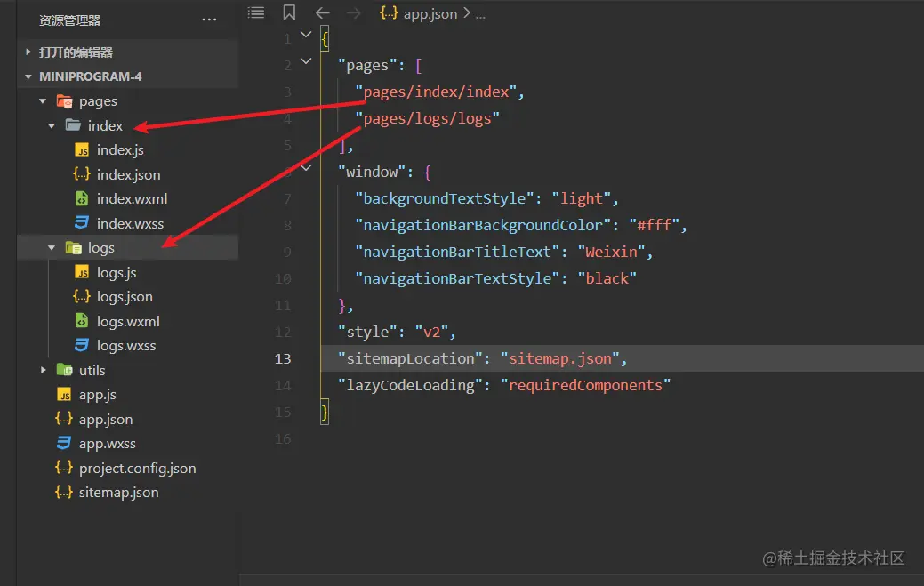Click the WXML icon of index.wxml

coord(82,198)
